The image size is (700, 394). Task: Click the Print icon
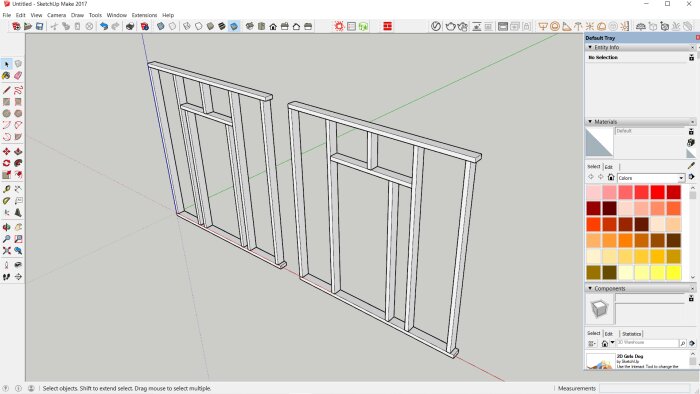point(129,26)
